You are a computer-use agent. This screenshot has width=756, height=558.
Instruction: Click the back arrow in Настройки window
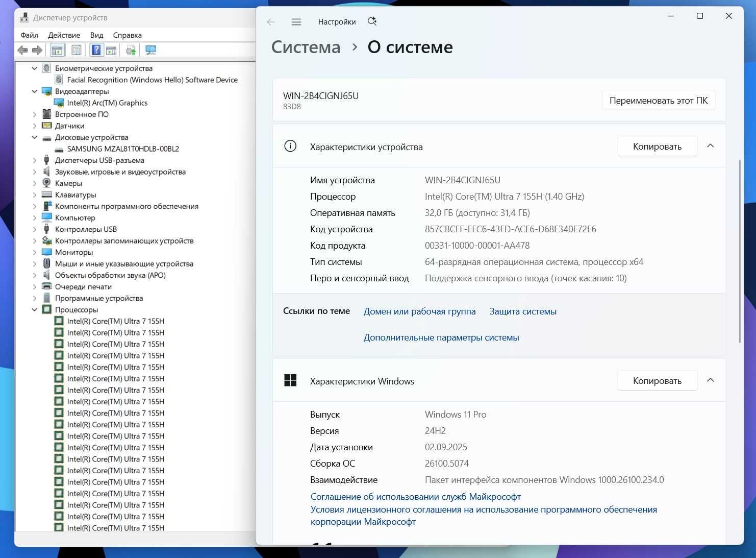[x=271, y=22]
